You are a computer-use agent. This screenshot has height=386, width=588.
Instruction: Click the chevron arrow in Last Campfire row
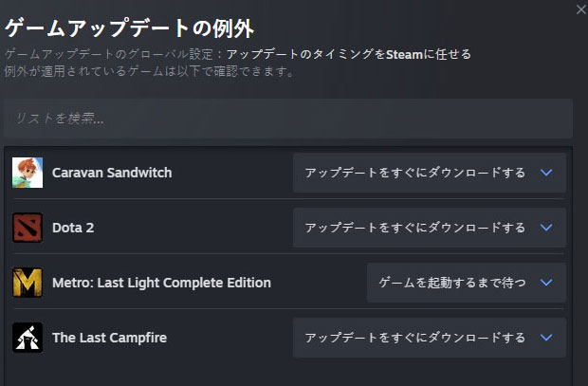(545, 338)
